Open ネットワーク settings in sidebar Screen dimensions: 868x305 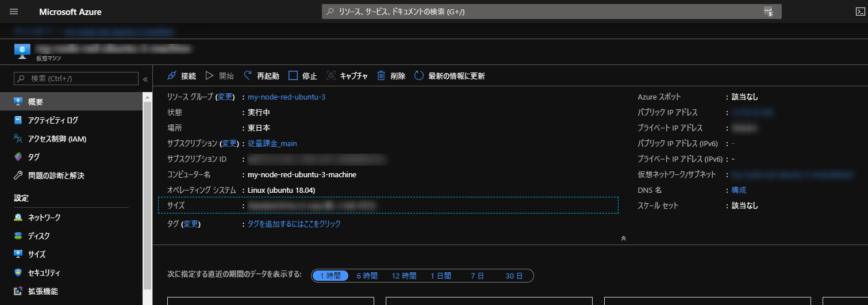(x=44, y=218)
